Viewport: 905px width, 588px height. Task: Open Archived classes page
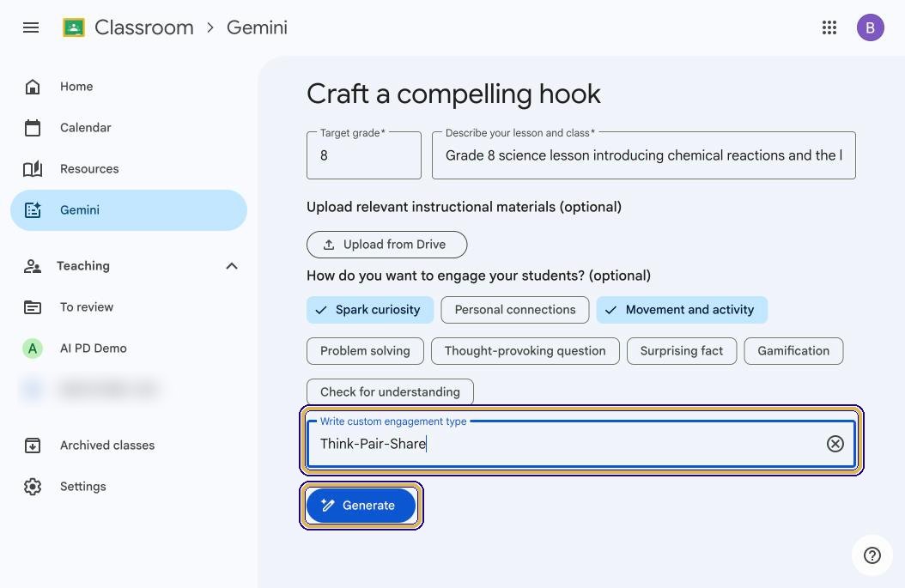[x=129, y=446]
